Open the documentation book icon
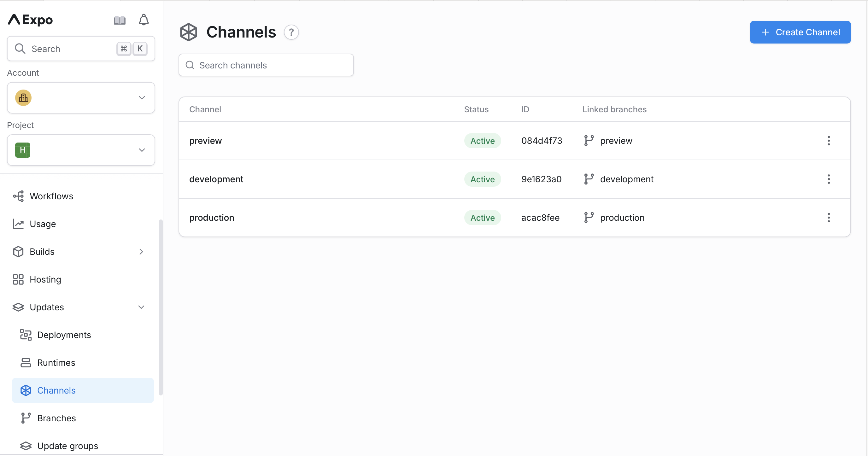The image size is (868, 456). tap(120, 20)
